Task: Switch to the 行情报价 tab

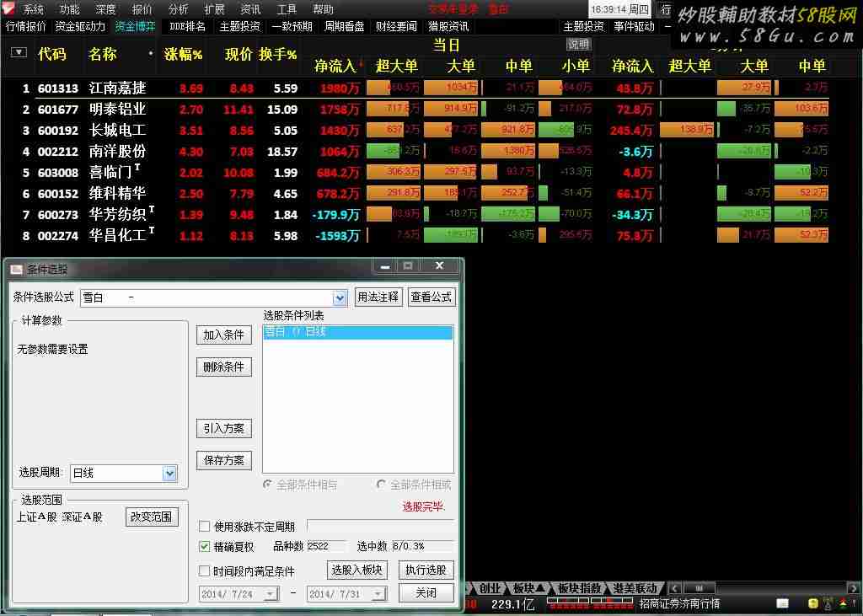Action: (26, 26)
